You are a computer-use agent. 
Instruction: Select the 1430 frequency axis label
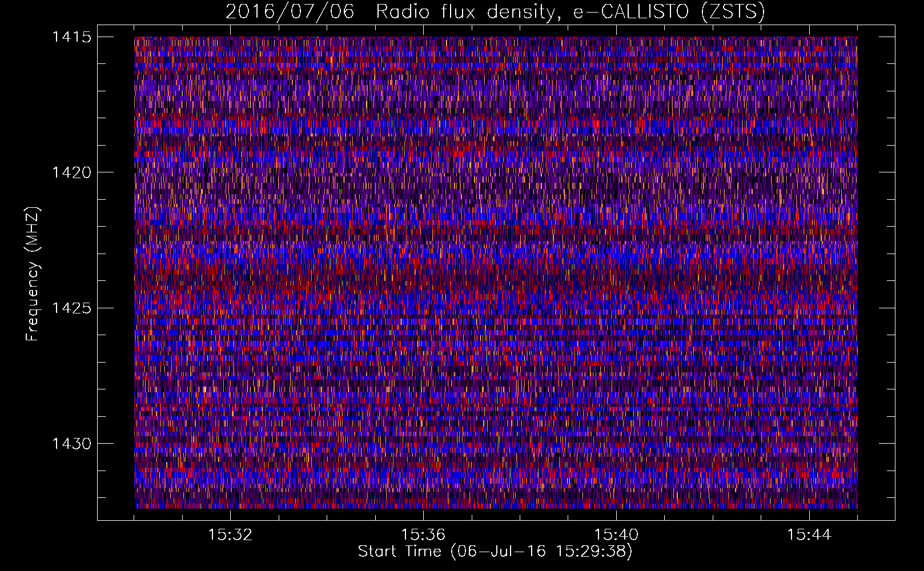coord(71,444)
